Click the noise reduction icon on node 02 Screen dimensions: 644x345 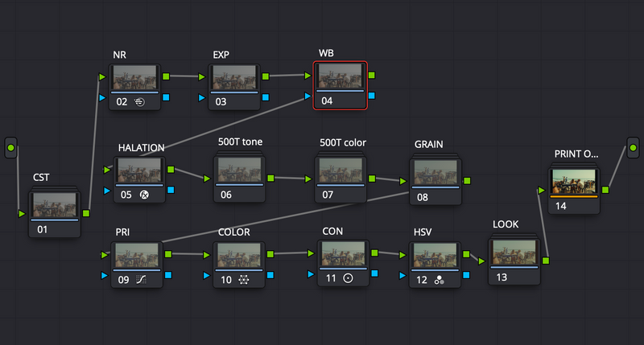point(139,102)
